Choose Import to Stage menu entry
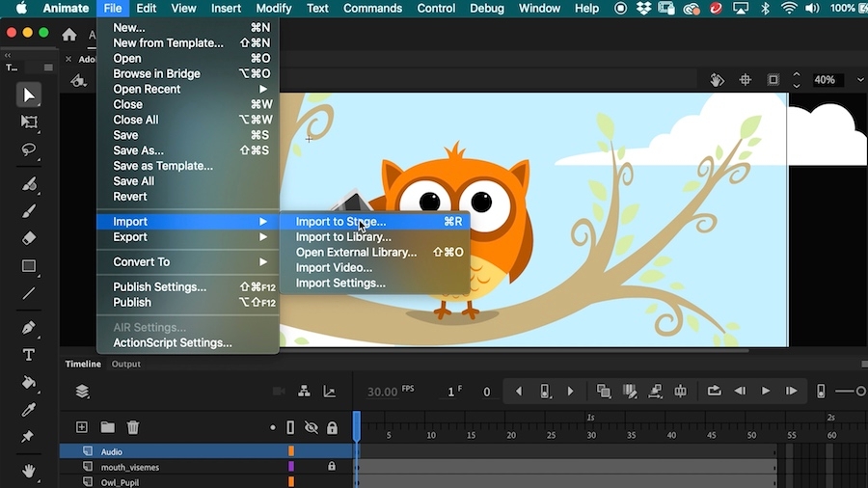The height and width of the screenshot is (488, 868). click(x=375, y=221)
